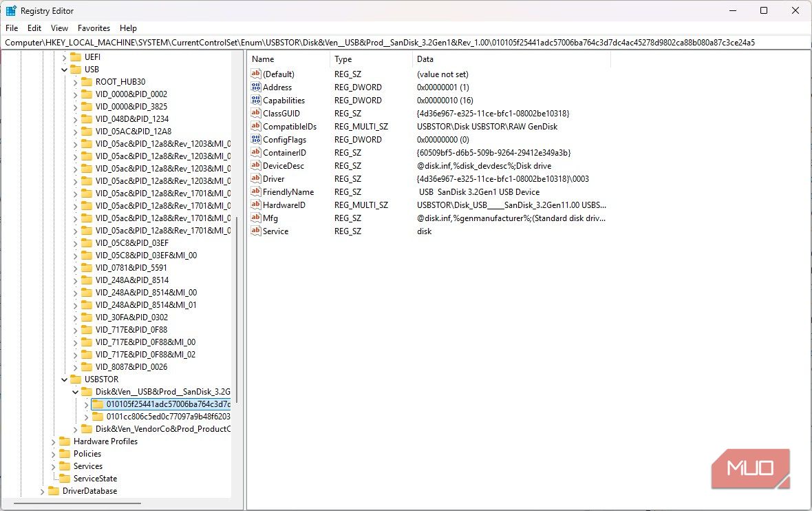Select the FriendlyName value name
Image resolution: width=812 pixels, height=511 pixels.
click(x=288, y=191)
